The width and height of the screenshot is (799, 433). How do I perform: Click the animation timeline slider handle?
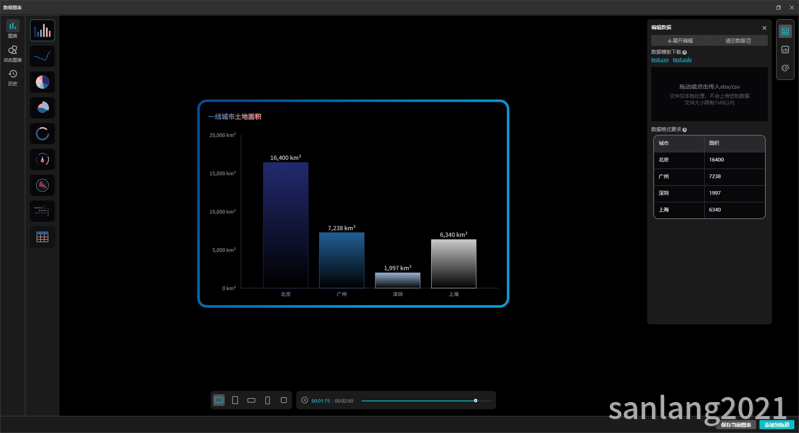[476, 400]
